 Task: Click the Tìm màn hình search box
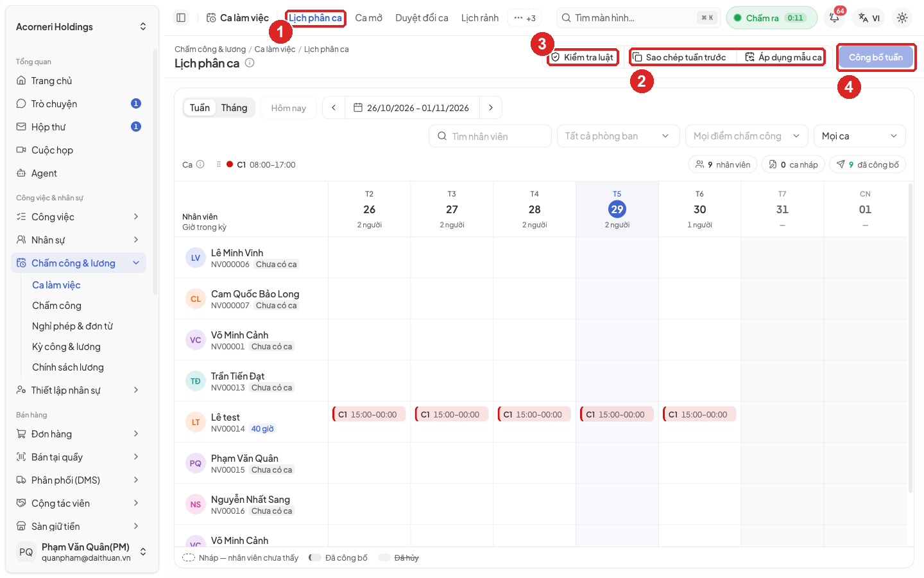click(638, 18)
